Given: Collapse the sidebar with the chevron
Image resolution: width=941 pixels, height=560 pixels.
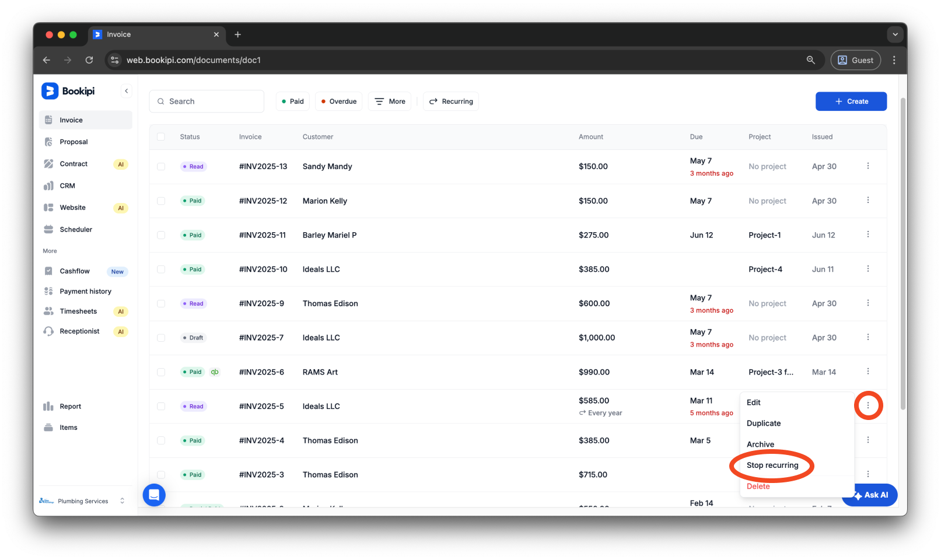Looking at the screenshot, I should [127, 90].
